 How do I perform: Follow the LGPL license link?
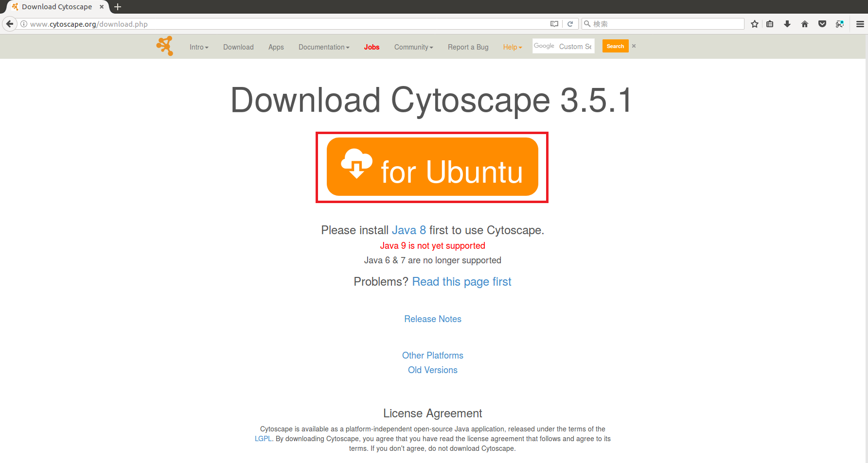263,439
